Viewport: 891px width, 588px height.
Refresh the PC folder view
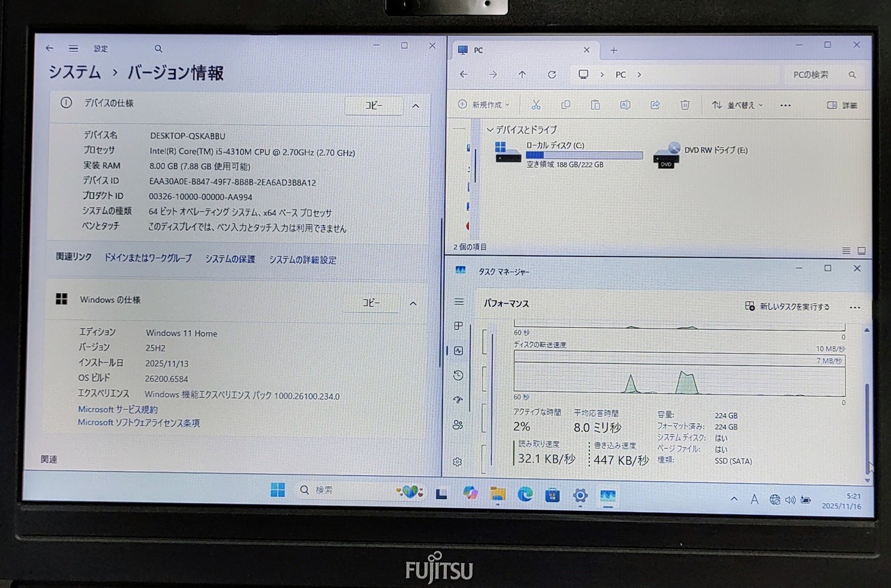tap(552, 74)
